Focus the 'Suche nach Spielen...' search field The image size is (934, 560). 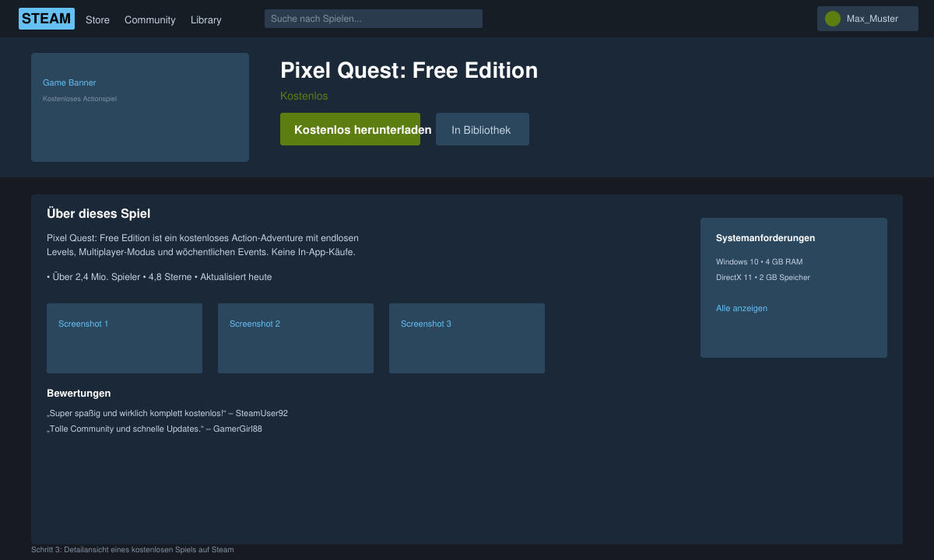coord(374,19)
